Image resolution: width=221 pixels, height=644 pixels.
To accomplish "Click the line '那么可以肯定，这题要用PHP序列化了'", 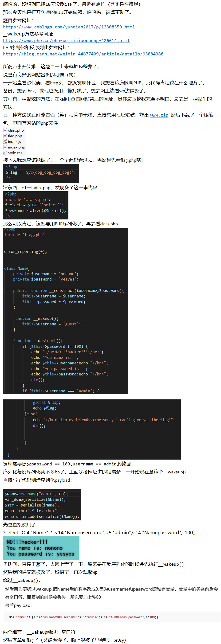I will pos(60,224).
